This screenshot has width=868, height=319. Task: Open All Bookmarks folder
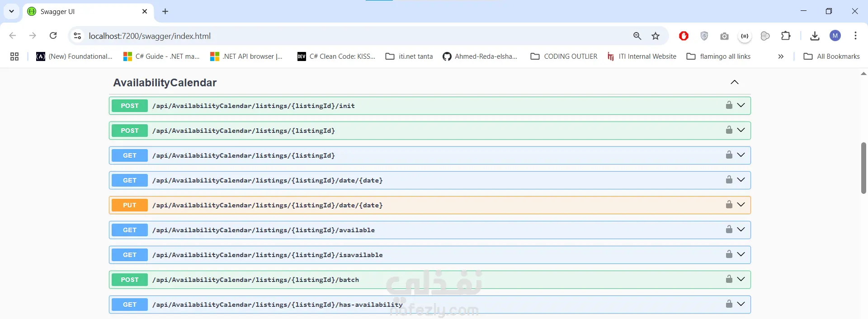click(832, 56)
